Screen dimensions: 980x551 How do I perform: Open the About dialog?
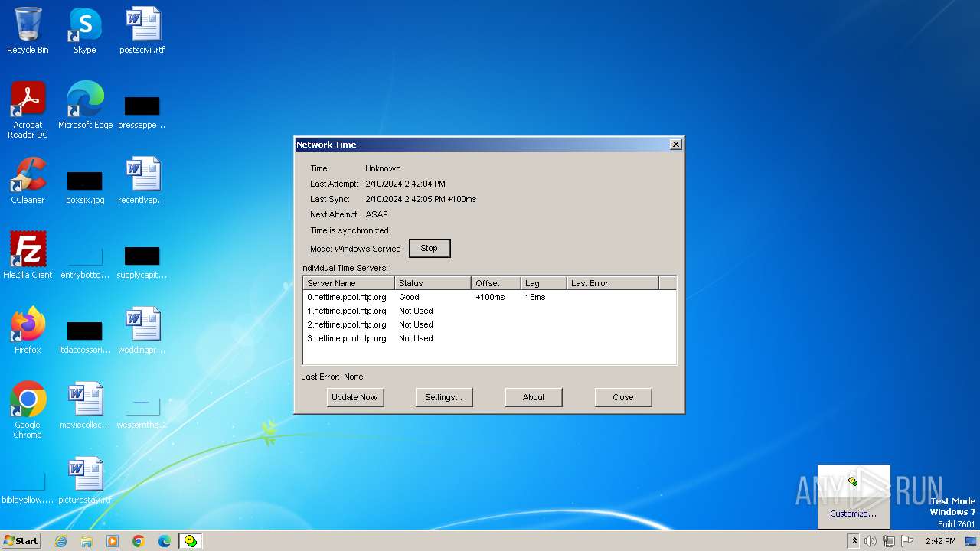534,397
